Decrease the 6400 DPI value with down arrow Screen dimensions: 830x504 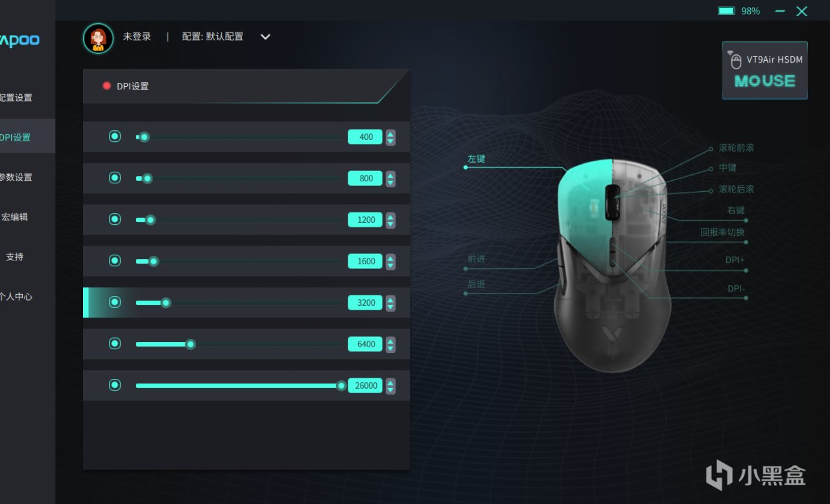(x=390, y=349)
